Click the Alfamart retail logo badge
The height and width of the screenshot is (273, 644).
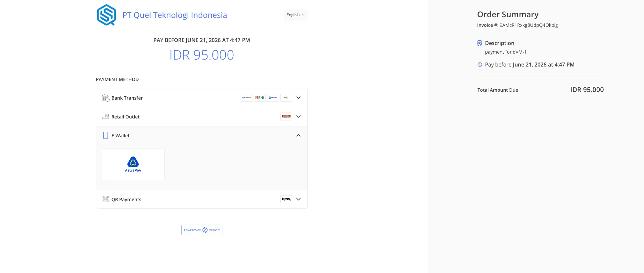(286, 116)
